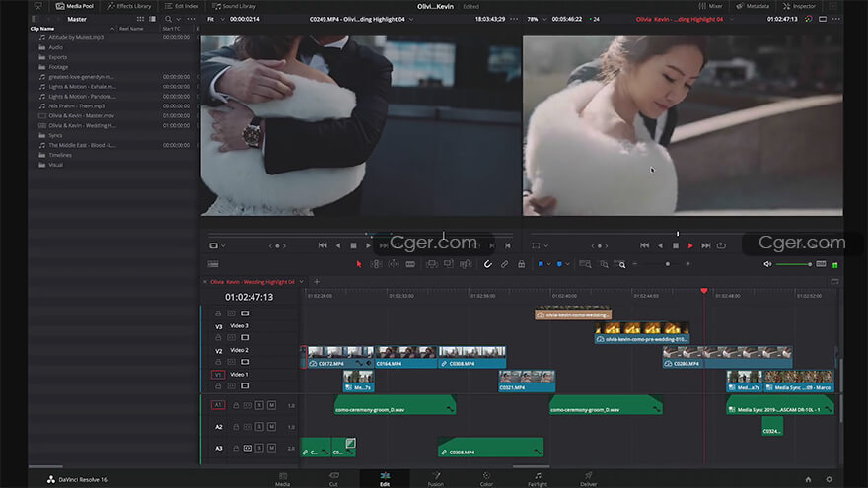Image resolution: width=868 pixels, height=488 pixels.
Task: Open the Sound Library panel
Action: 235,6
